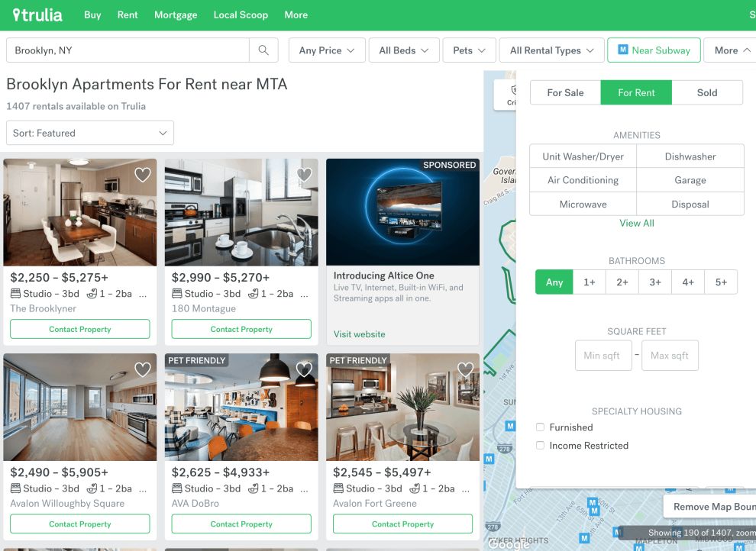Click the bed icon on AVA DoBro card
756x551 pixels.
tap(177, 488)
